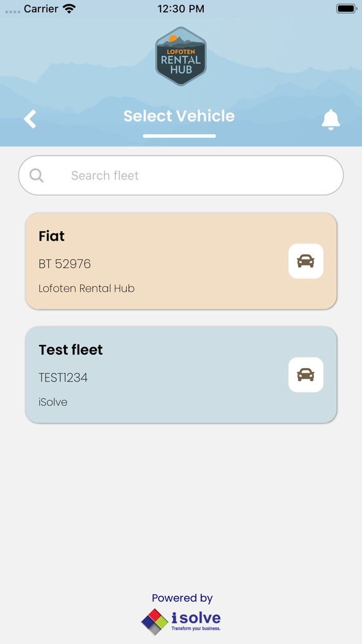Select the Test fleet vehicle title
Screen dimensions: 362x644
pyautogui.click(x=71, y=350)
